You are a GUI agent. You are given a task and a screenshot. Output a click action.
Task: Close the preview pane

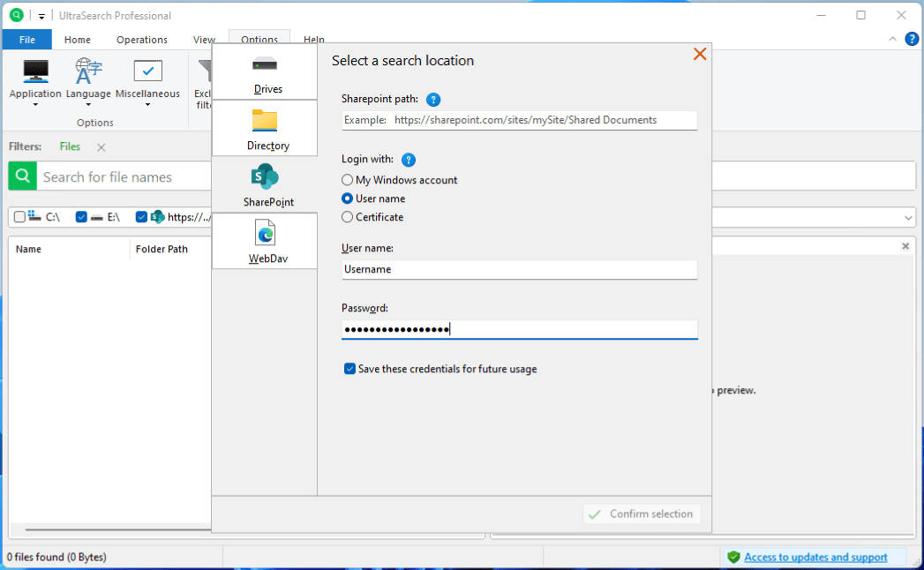905,246
